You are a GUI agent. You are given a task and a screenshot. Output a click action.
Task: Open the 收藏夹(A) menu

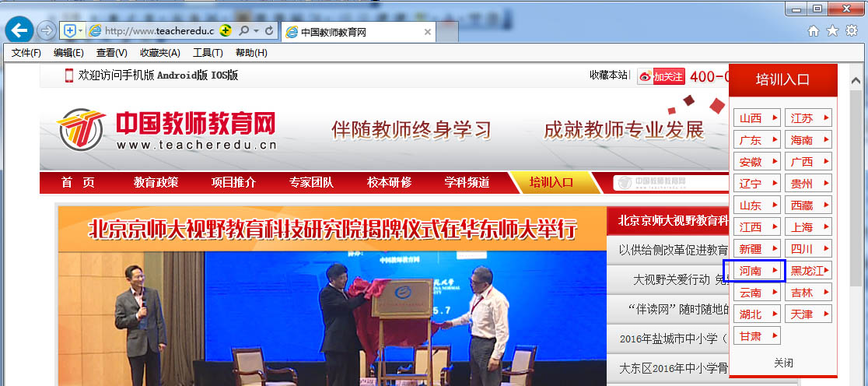click(x=160, y=53)
